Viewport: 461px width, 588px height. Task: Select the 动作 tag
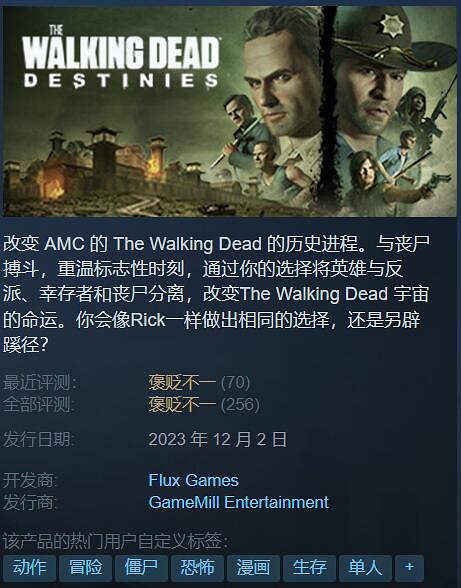pyautogui.click(x=30, y=568)
